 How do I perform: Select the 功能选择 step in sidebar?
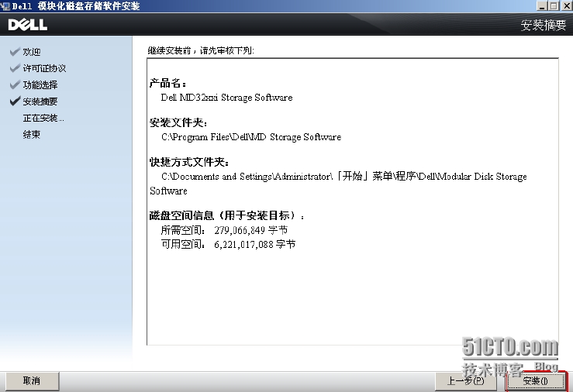40,84
